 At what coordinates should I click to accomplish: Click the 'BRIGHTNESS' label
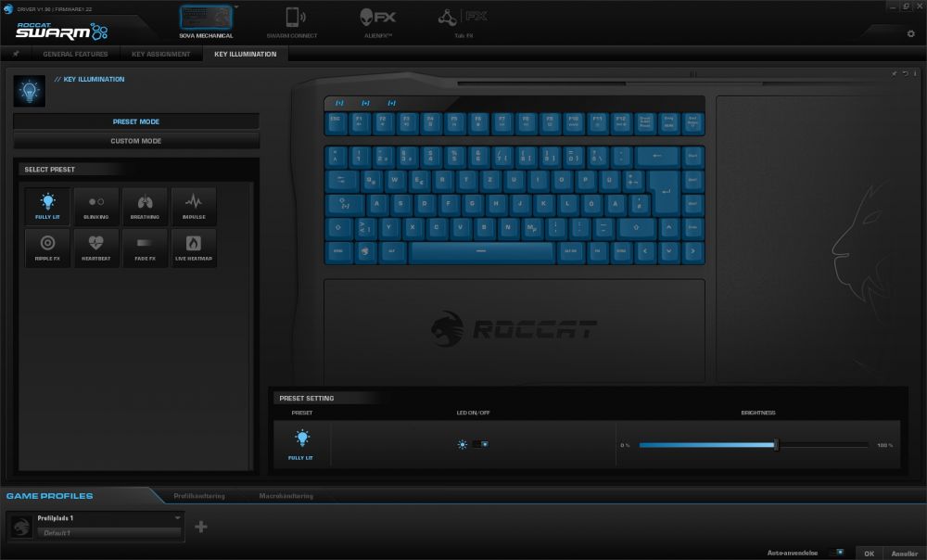[758, 413]
